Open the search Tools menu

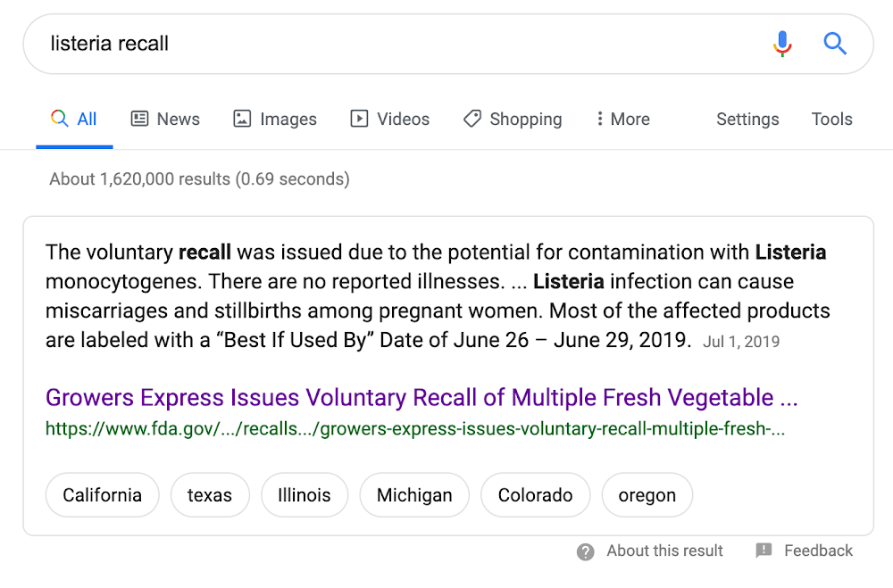coord(831,119)
